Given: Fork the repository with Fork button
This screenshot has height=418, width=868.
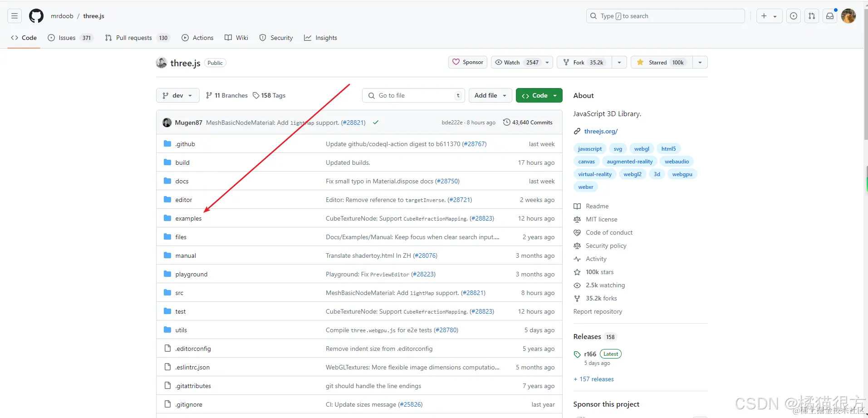Looking at the screenshot, I should click(584, 62).
